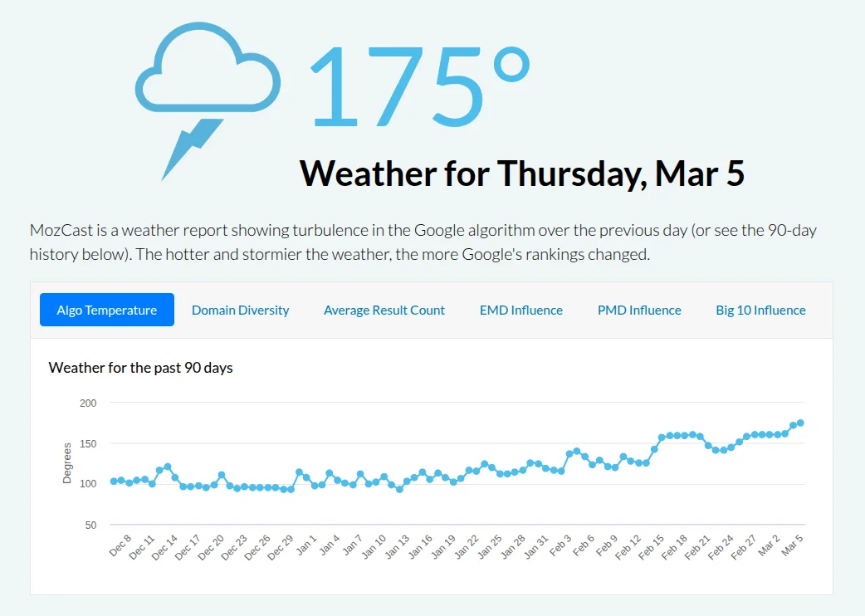Click the vertical Degrees axis label
The image size is (865, 616).
coord(67,463)
